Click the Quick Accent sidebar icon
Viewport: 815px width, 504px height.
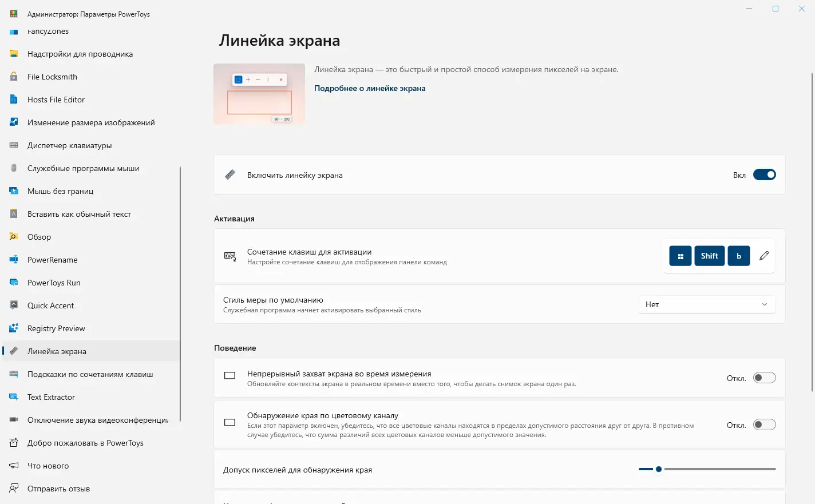click(14, 305)
